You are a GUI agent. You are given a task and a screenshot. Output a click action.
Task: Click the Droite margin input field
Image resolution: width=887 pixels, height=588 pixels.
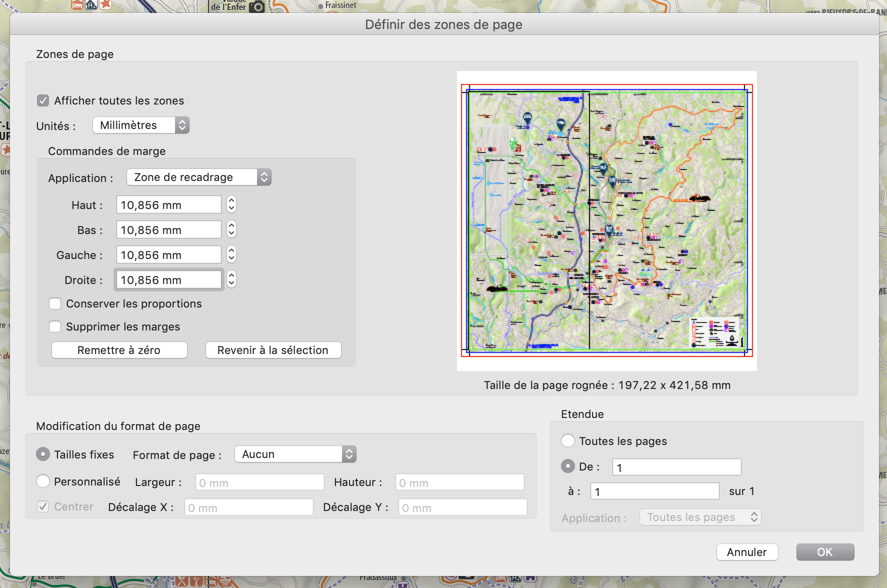168,280
